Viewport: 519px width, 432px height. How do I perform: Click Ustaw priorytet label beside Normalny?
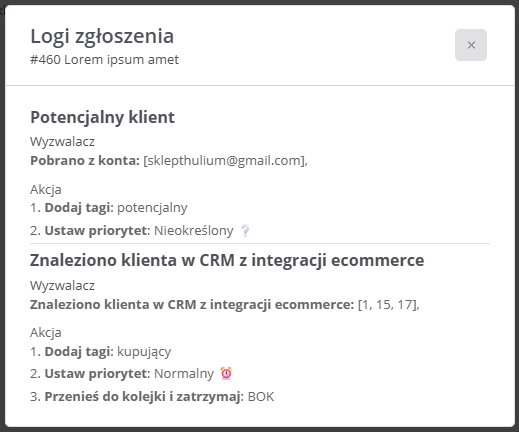point(98,374)
